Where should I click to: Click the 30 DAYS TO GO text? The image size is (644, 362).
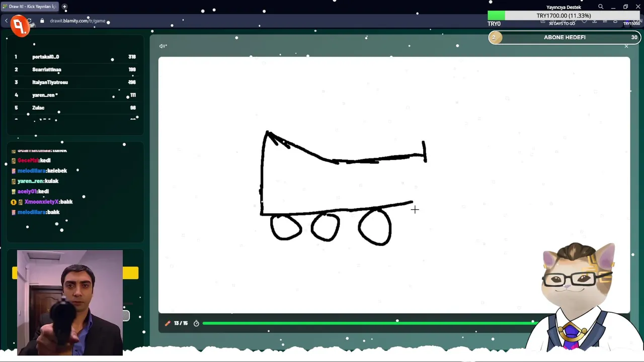pyautogui.click(x=561, y=24)
